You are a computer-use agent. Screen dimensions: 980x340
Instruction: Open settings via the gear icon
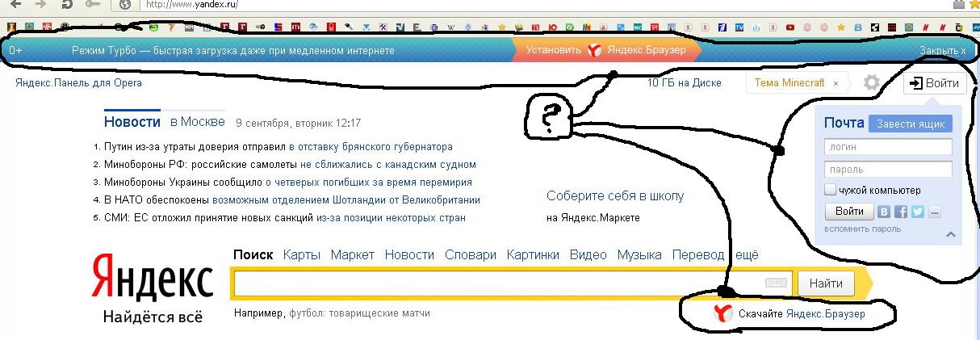pyautogui.click(x=871, y=82)
